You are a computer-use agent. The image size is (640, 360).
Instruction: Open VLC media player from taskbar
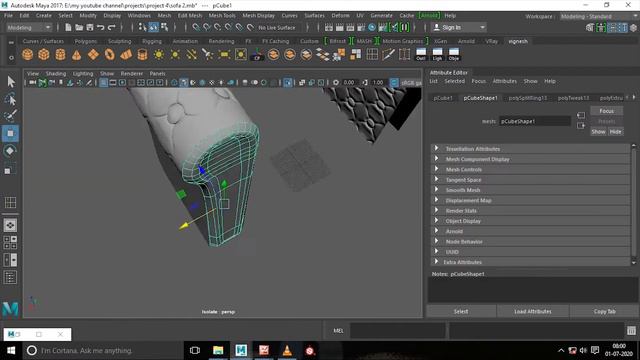(287, 350)
